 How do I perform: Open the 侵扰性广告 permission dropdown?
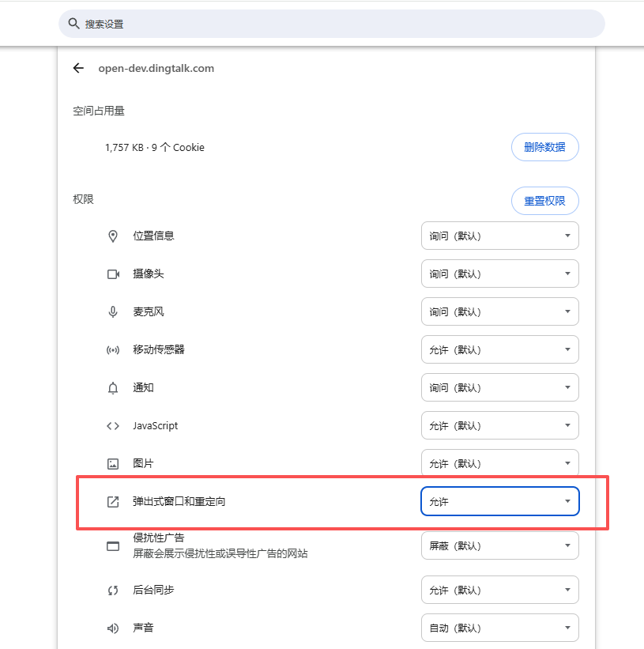pos(499,545)
